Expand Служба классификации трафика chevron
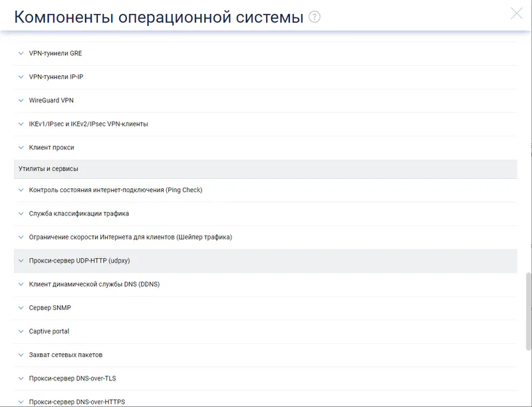 [21, 213]
